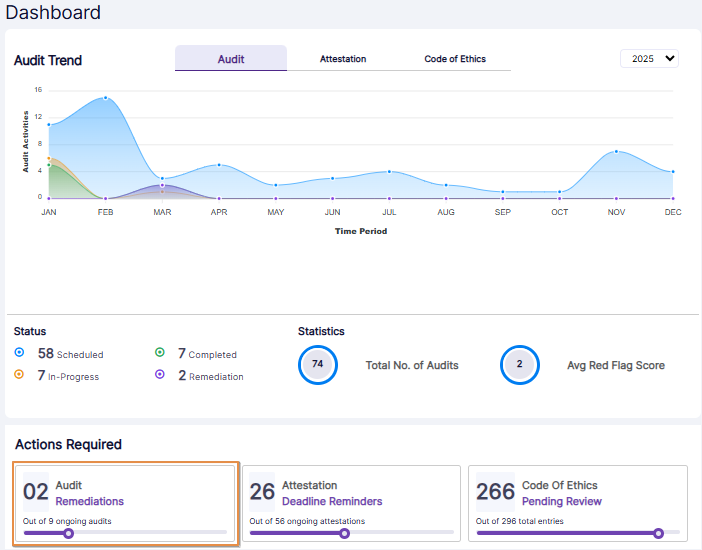Click the Total No. of Audits circle
Screen dimensions: 702x550
point(317,365)
